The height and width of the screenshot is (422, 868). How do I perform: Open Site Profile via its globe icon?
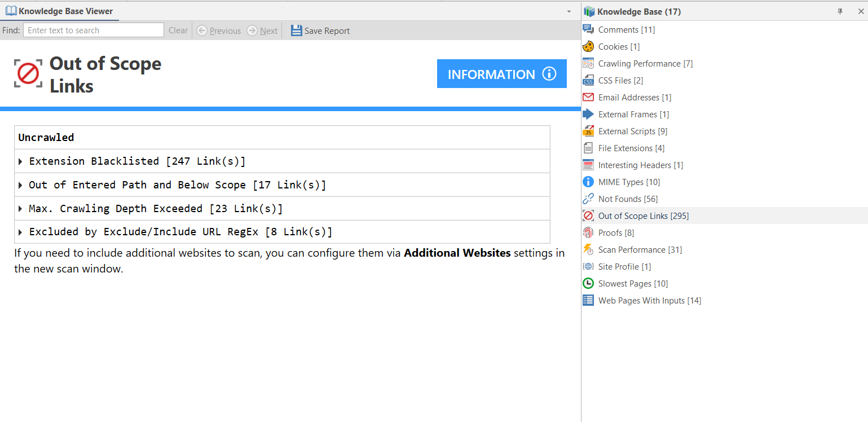point(588,266)
